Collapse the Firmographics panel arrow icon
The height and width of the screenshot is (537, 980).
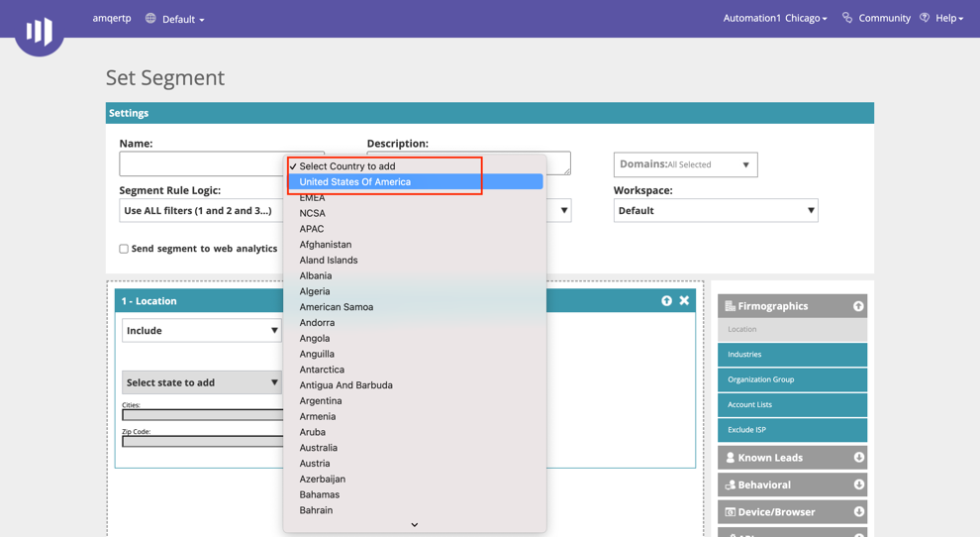857,306
